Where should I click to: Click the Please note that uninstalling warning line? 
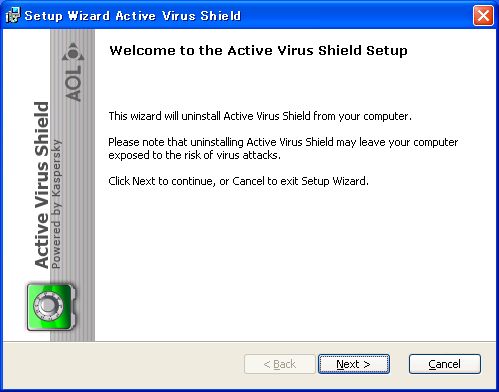tap(283, 142)
